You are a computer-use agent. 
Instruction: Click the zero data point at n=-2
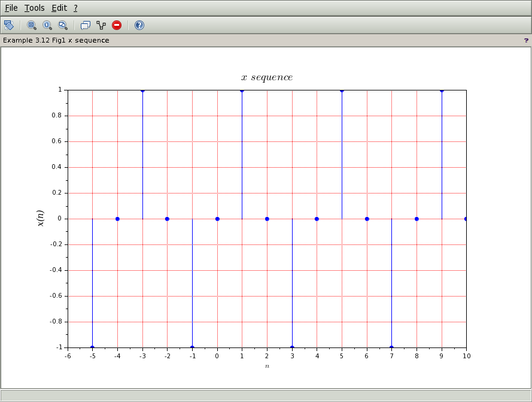pyautogui.click(x=167, y=219)
